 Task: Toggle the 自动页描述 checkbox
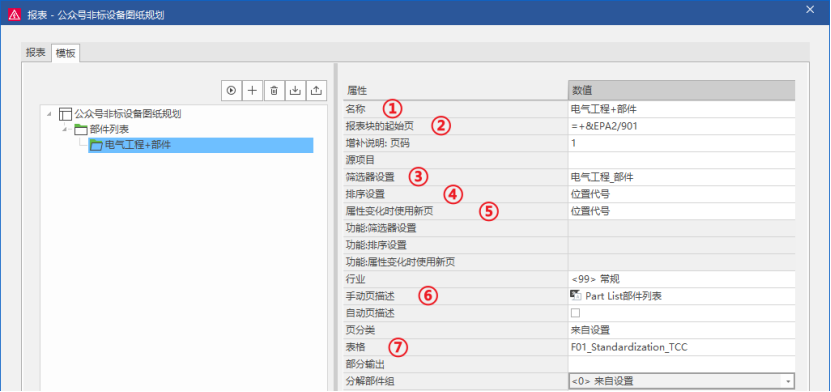575,313
